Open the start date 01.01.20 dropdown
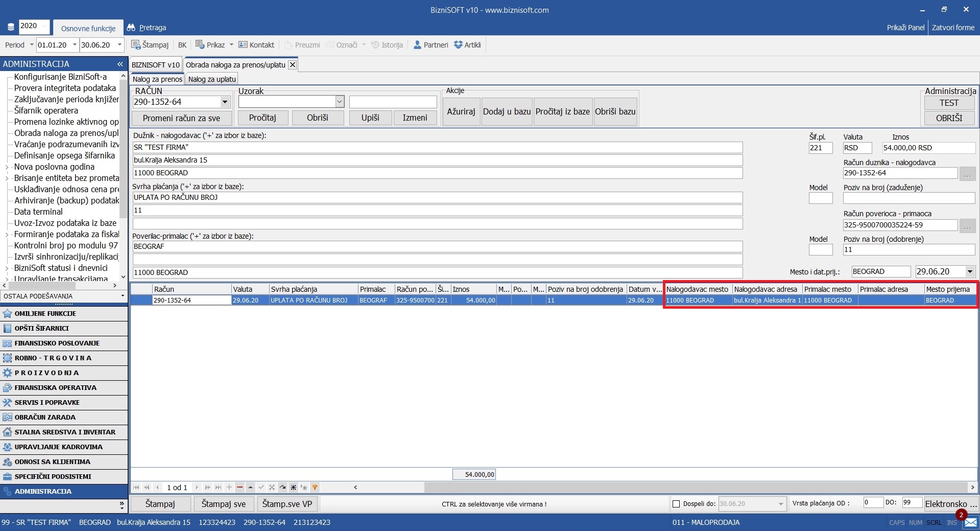This screenshot has width=980, height=531. point(75,45)
